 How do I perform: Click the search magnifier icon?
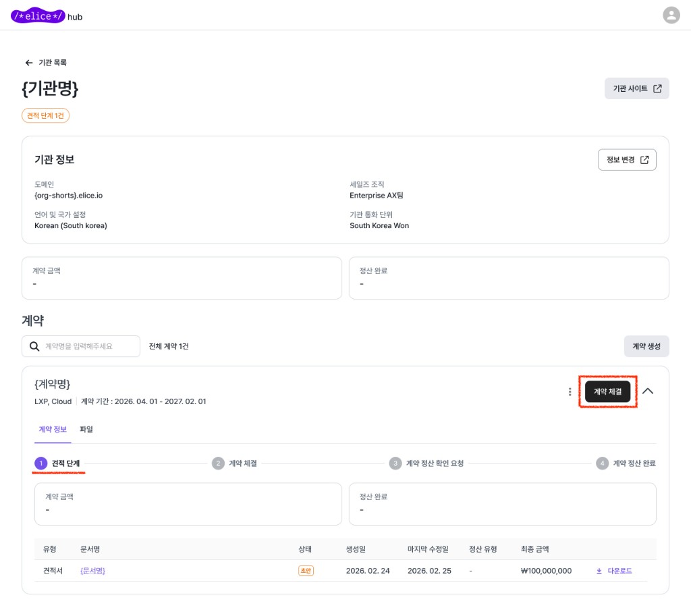(34, 346)
